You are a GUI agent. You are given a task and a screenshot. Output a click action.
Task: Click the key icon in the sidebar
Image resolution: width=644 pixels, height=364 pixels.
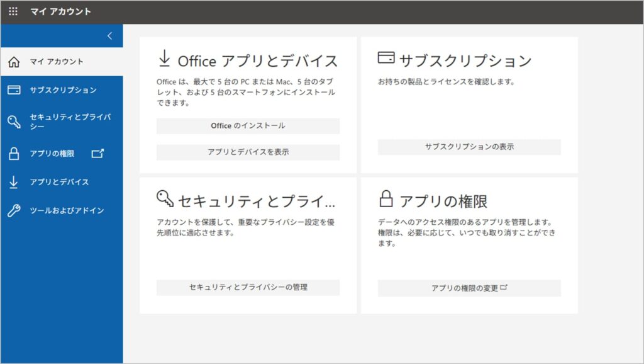pos(14,122)
